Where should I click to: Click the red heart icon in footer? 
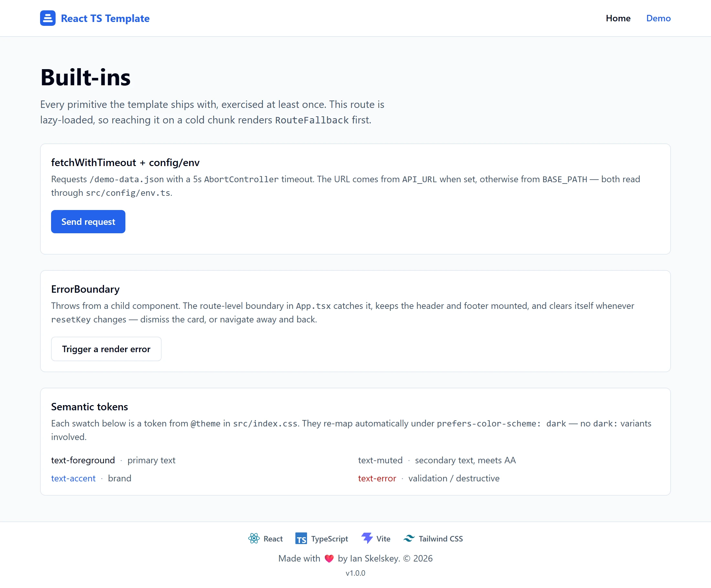[329, 558]
